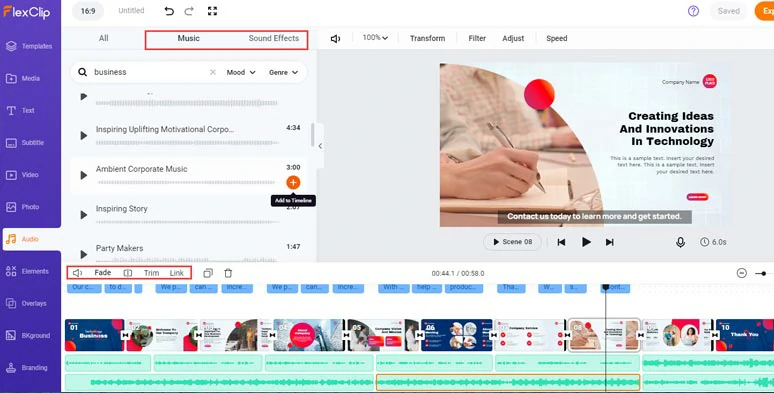Select scene 10 Thank You thumbnail
The height and width of the screenshot is (393, 774).
tap(744, 335)
